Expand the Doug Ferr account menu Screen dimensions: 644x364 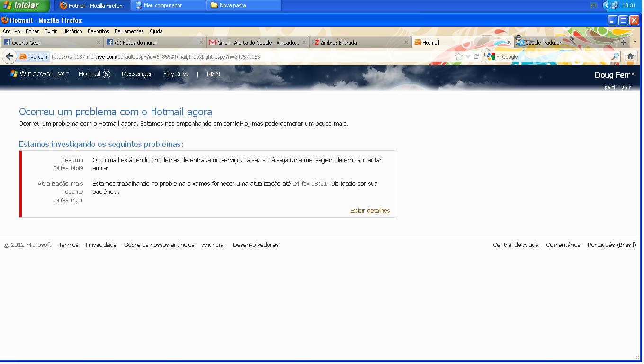coord(614,75)
